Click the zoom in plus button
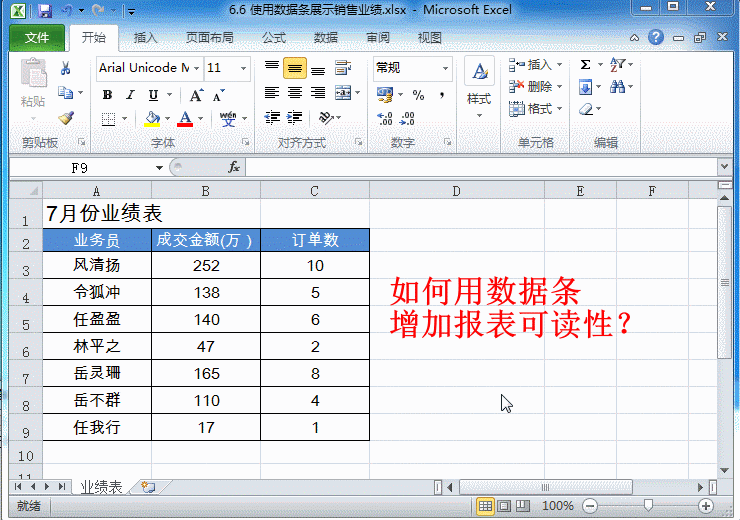Viewport: 740px width, 520px height. 706,506
